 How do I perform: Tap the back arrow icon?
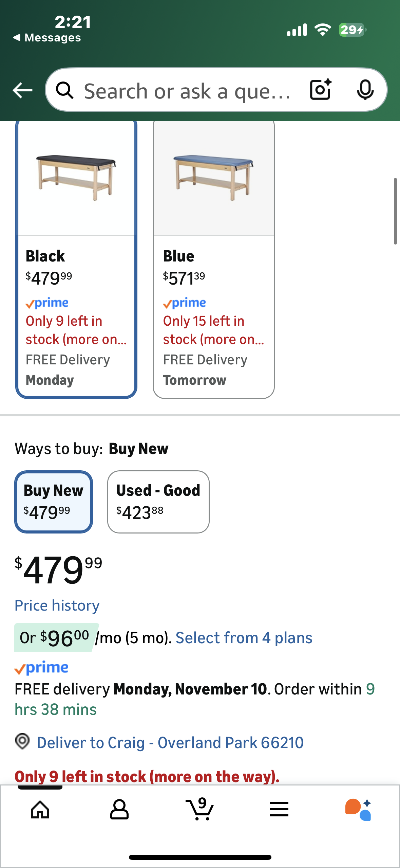click(22, 90)
